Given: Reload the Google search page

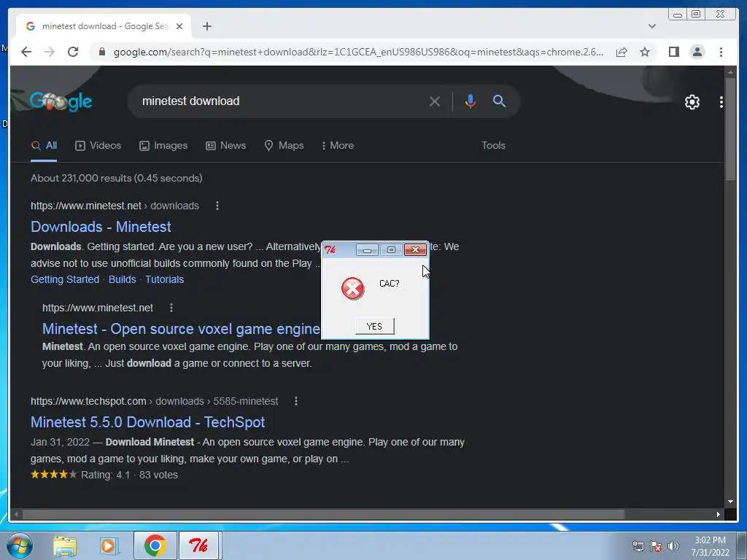Looking at the screenshot, I should click(73, 52).
